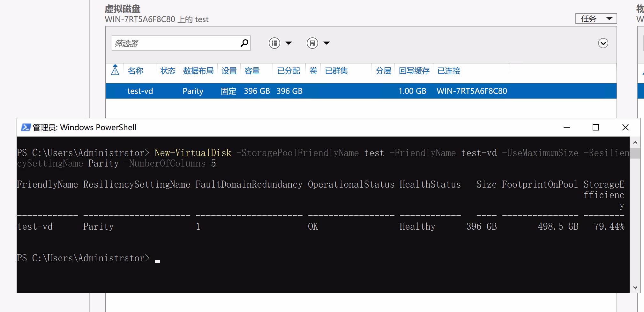Sort by the 容量 column header
Image resolution: width=644 pixels, height=312 pixels.
pos(252,71)
